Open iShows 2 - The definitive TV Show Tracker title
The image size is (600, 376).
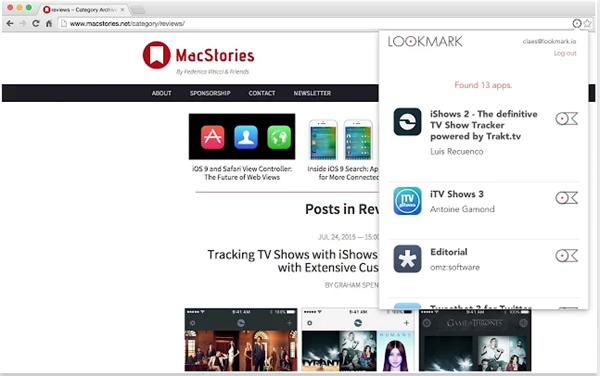484,125
